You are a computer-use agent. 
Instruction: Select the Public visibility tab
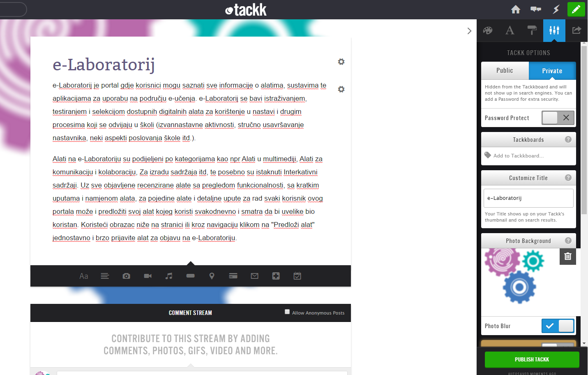(505, 71)
